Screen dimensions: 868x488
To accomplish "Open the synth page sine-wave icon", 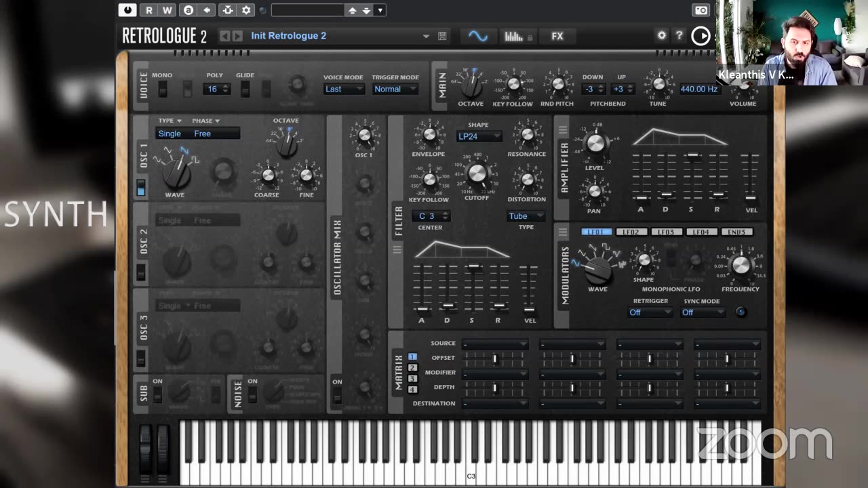I will tap(478, 36).
